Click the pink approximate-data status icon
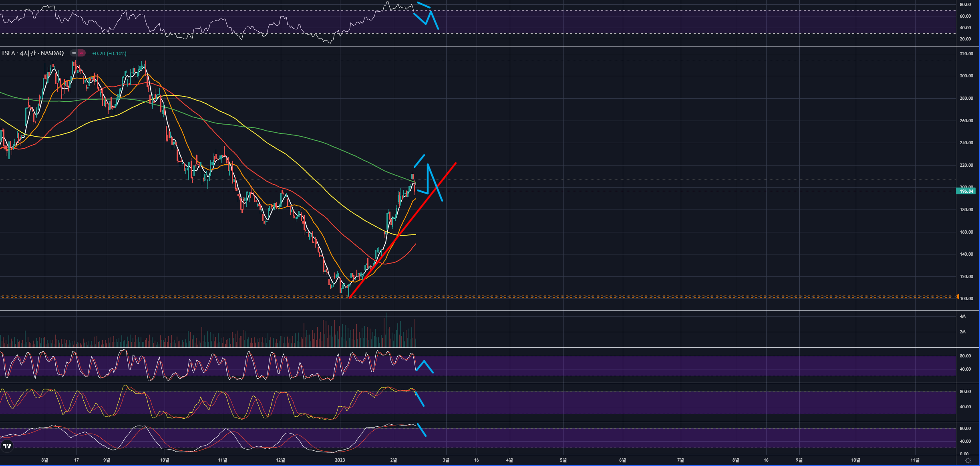Image resolution: width=980 pixels, height=466 pixels. pyautogui.click(x=81, y=53)
